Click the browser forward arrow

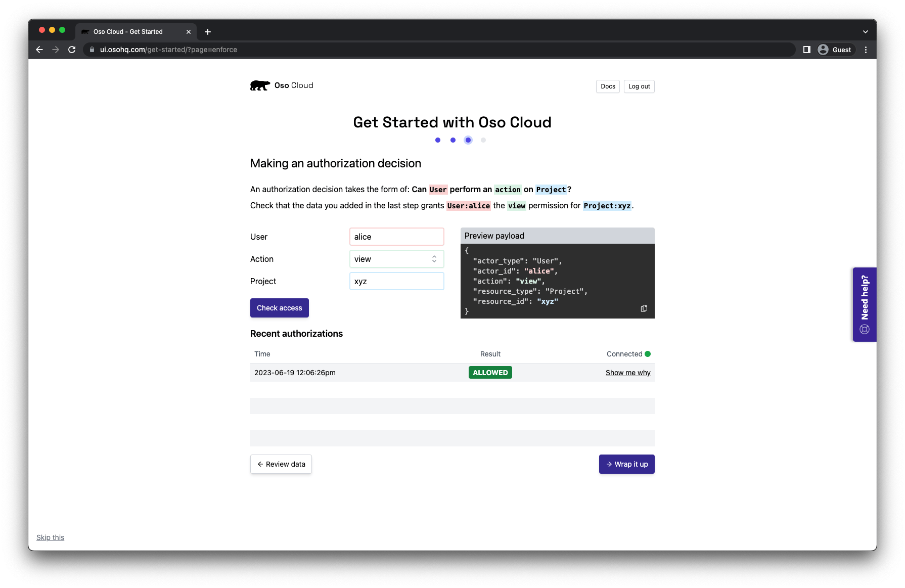tap(56, 50)
